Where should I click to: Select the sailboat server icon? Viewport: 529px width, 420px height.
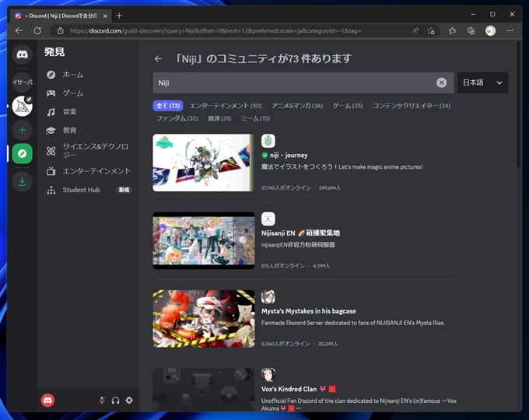pyautogui.click(x=23, y=106)
